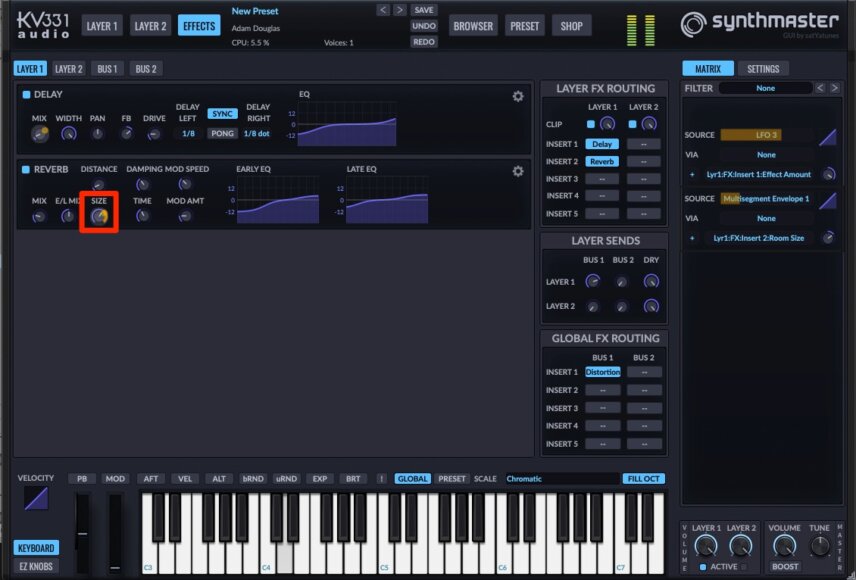Click the velocity curve shape icon

(36, 498)
